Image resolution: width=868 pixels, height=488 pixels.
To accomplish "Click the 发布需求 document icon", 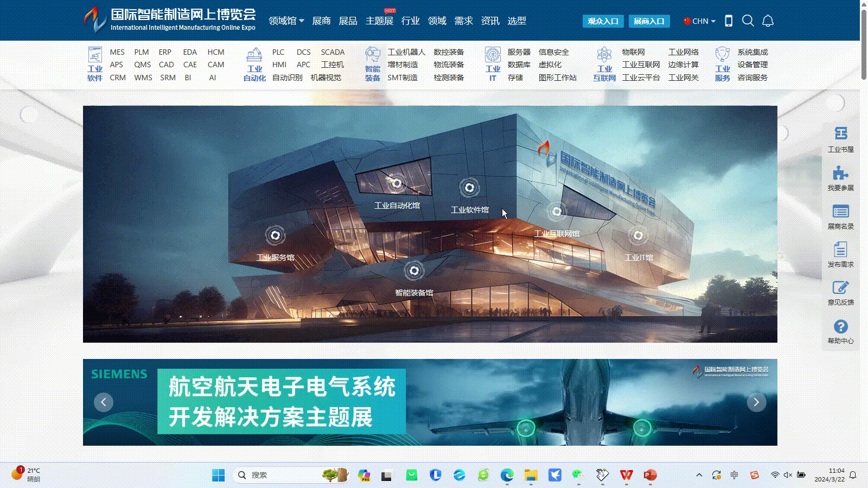I will pos(840,254).
